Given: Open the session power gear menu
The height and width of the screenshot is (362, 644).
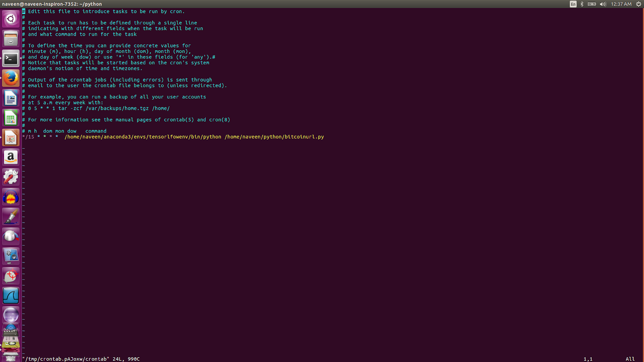Looking at the screenshot, I should (638, 4).
